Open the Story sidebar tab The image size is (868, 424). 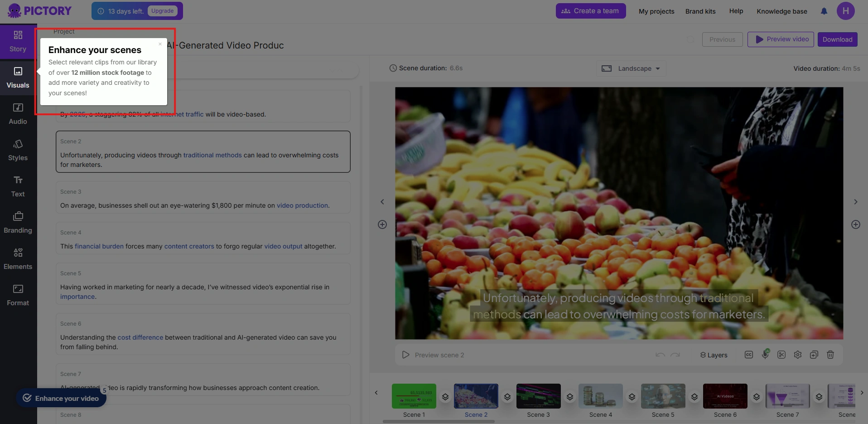pyautogui.click(x=18, y=42)
